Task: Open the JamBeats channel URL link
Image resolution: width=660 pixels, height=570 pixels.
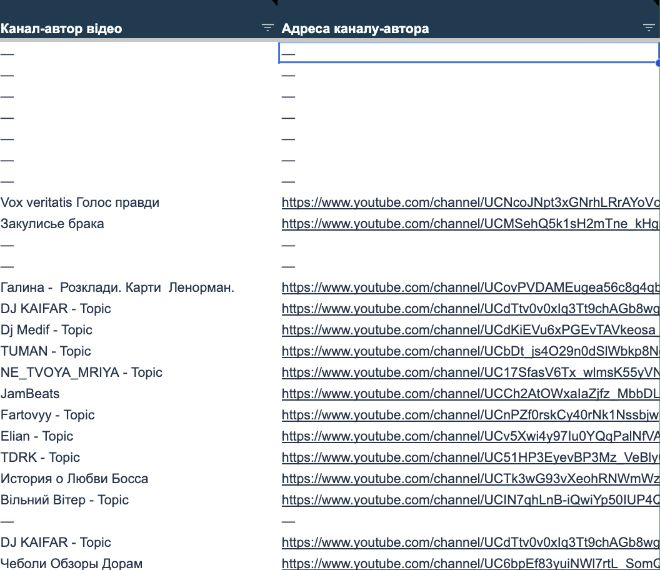Action: pos(470,394)
